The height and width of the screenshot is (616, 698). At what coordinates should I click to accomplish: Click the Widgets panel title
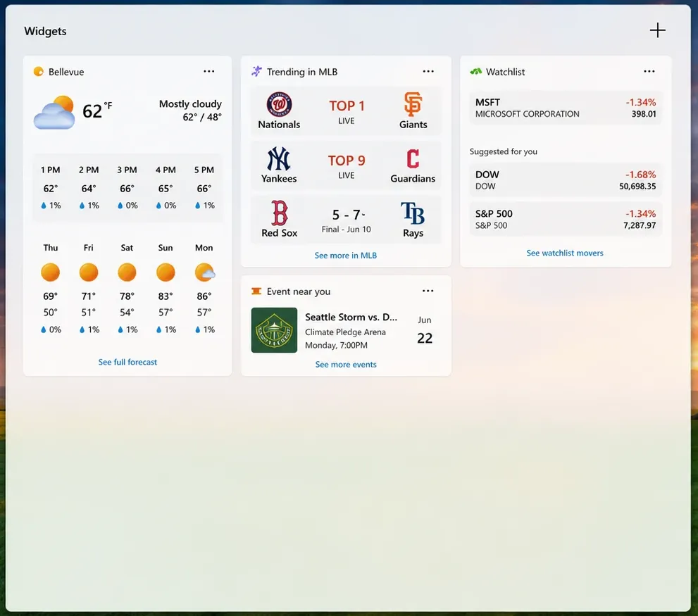coord(45,31)
